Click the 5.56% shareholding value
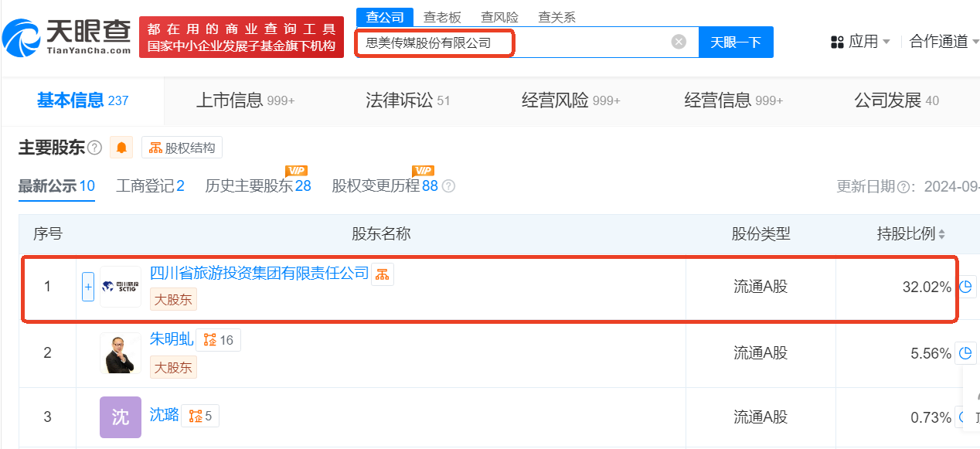This screenshot has width=980, height=449. pos(931,354)
